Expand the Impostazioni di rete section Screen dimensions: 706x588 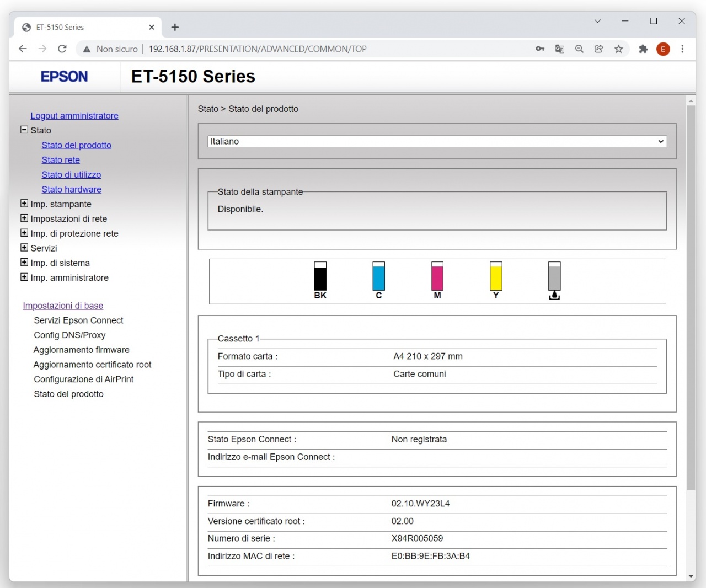coord(24,218)
